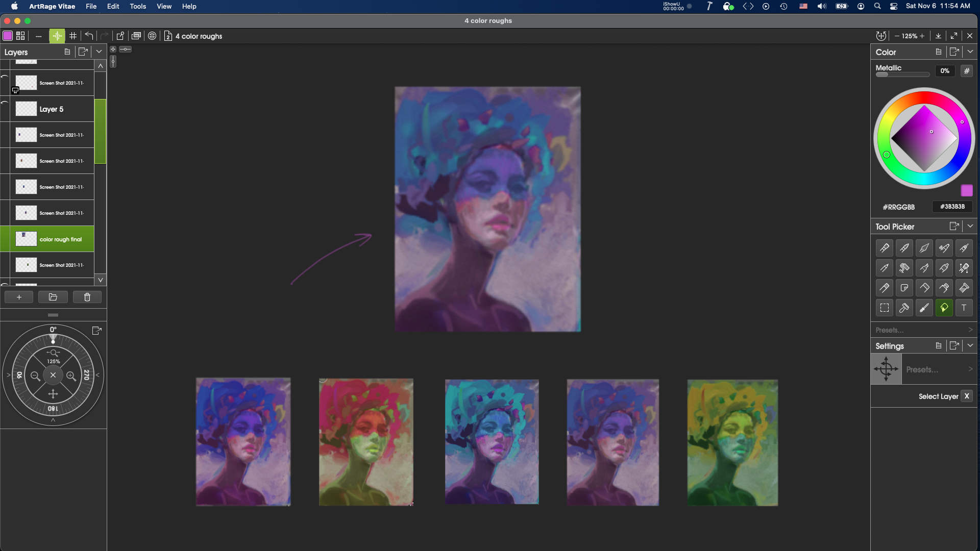This screenshot has width=980, height=551.
Task: Collapse the Layers panel chevron
Action: [x=99, y=52]
